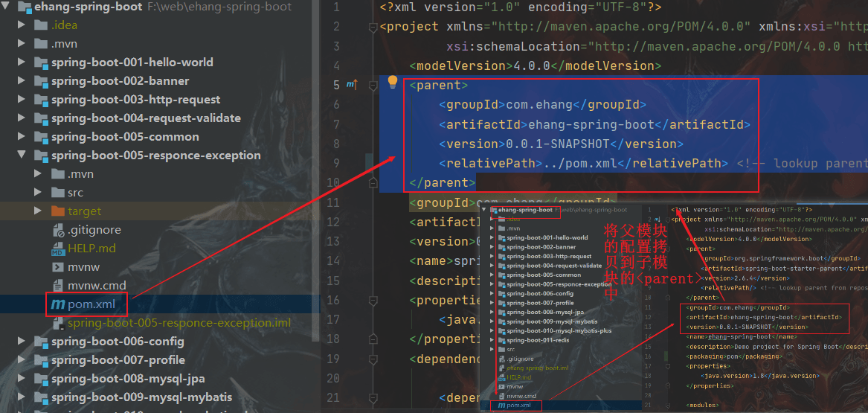Viewport: 868px width, 413px height.
Task: Click the module folder icon of spring-boot-001-hello-world
Action: (41, 62)
